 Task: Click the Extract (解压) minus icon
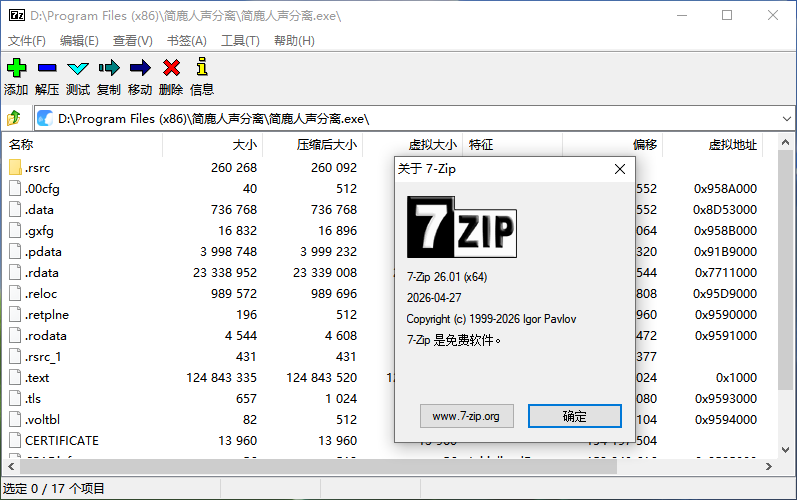(x=47, y=68)
